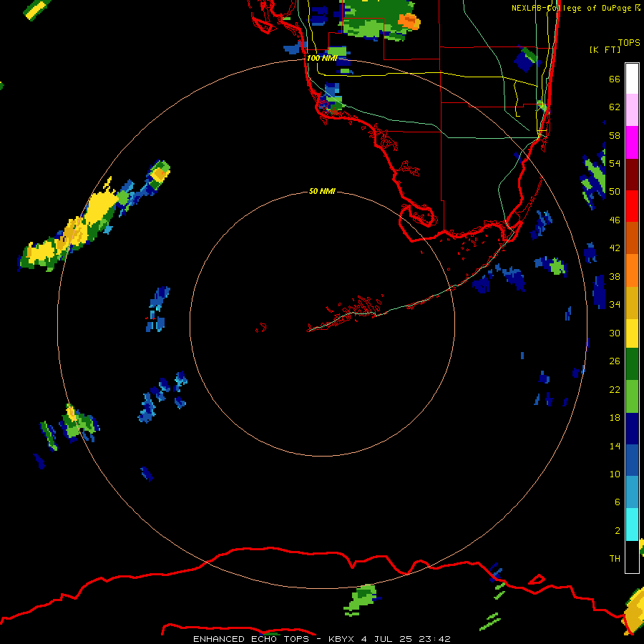Image resolution: width=644 pixels, height=644 pixels.
Task: Click the [K FT] units label
Action: pos(605,49)
